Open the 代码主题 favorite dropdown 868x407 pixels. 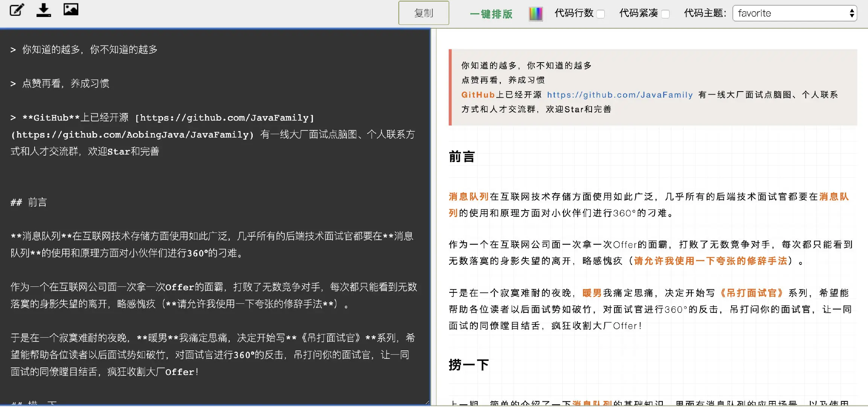pyautogui.click(x=795, y=14)
